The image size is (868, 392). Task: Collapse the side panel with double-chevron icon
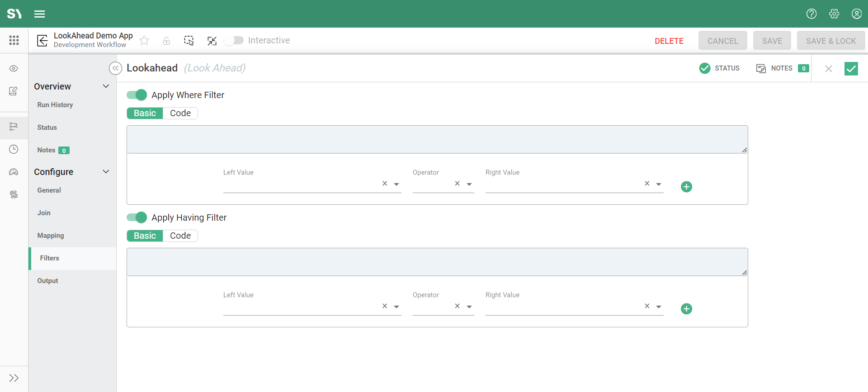tap(115, 68)
